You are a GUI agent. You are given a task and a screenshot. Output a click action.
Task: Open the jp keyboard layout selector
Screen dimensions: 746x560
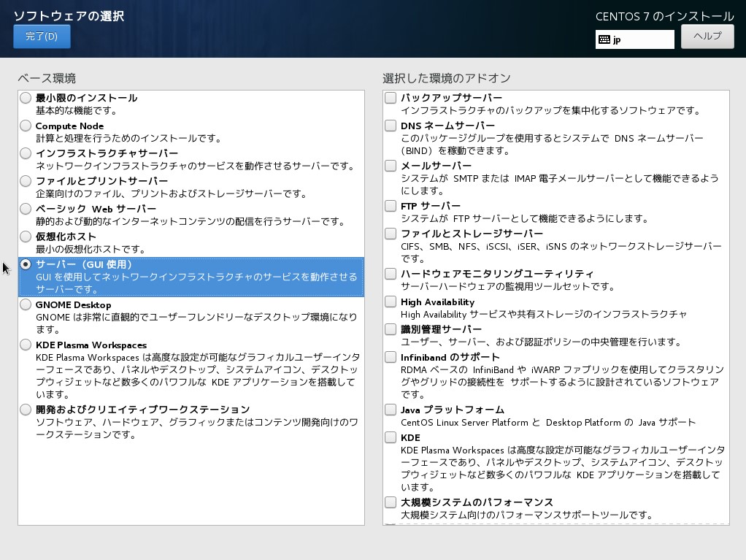[634, 39]
